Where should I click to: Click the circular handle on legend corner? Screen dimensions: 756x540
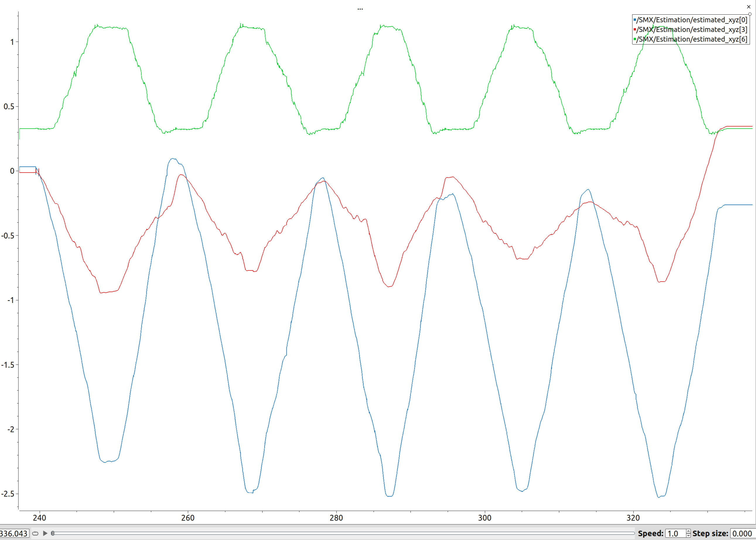[750, 14]
